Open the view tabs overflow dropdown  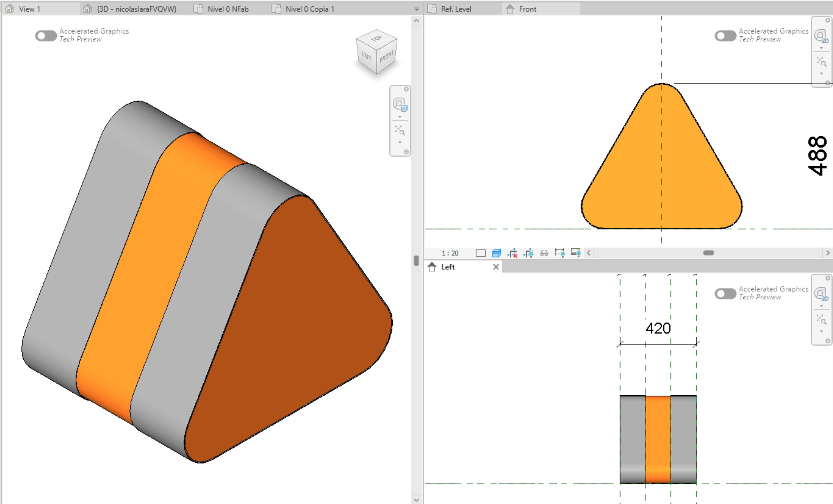pos(416,9)
